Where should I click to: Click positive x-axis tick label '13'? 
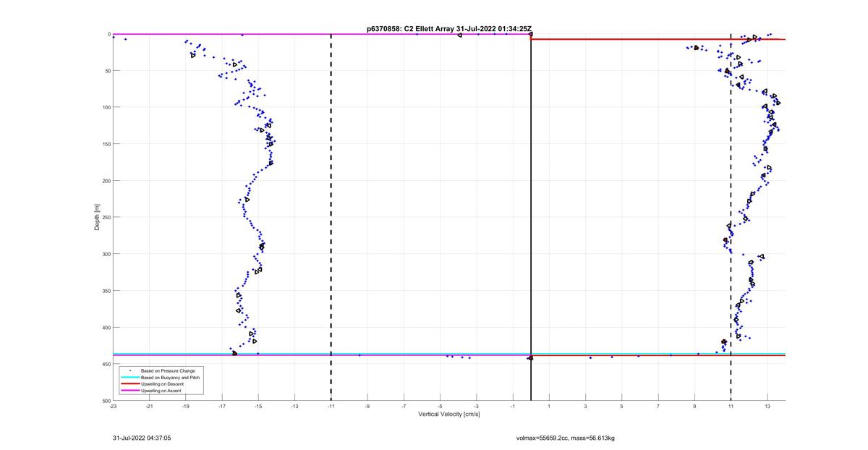point(767,407)
